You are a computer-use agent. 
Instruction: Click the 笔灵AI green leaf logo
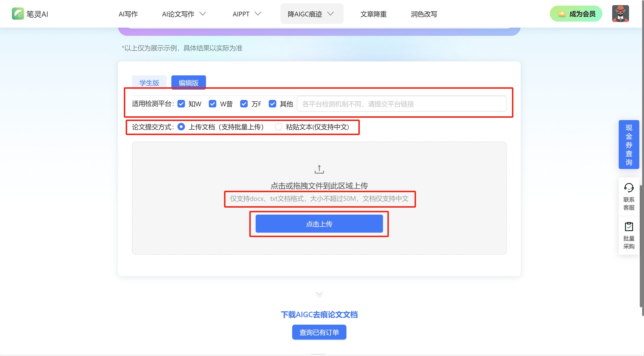pyautogui.click(x=18, y=14)
